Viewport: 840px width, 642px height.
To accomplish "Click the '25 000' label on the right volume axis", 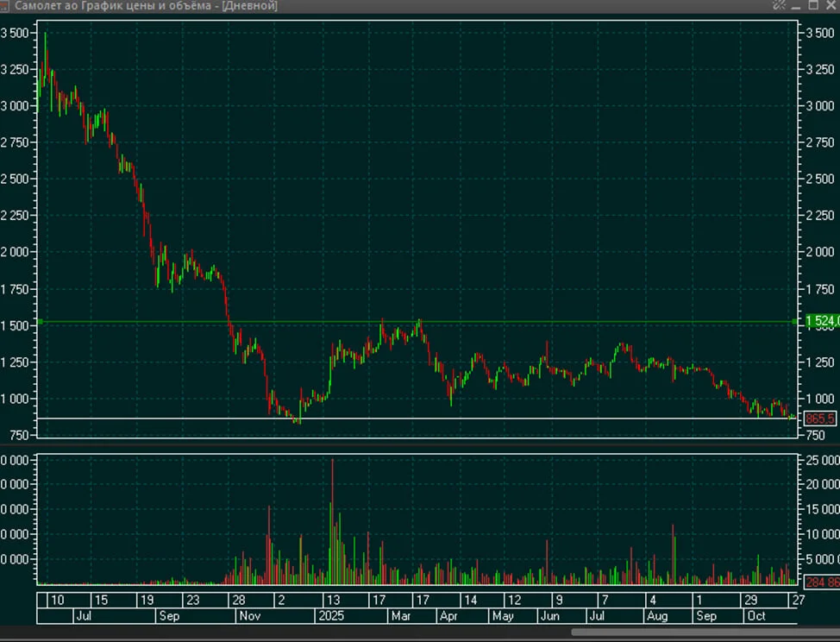I will (823, 460).
